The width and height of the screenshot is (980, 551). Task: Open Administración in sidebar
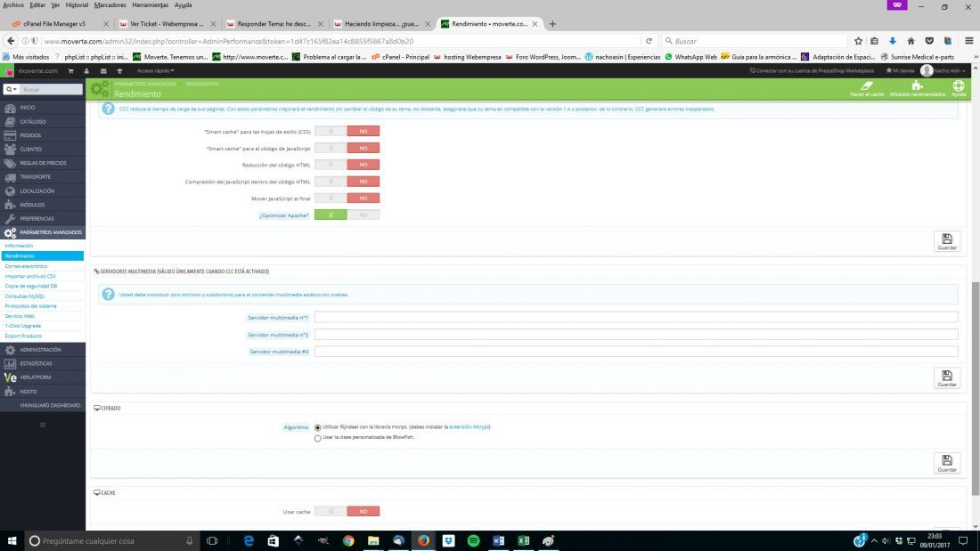pos(43,350)
